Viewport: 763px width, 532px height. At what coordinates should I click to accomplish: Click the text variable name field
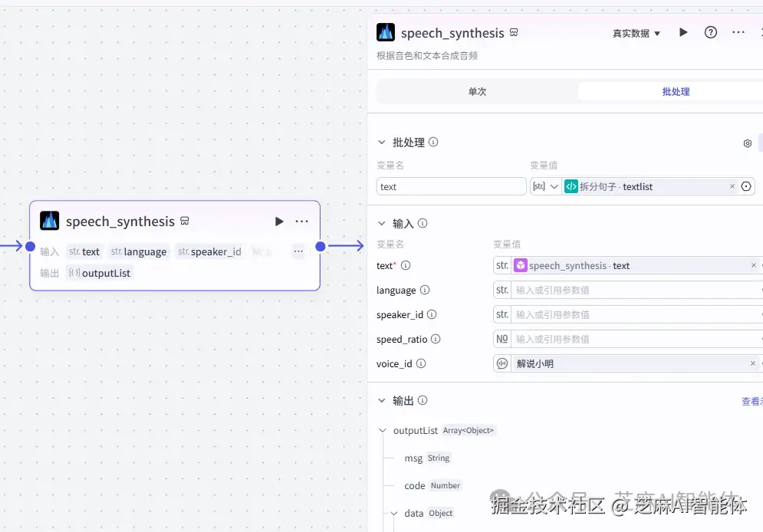pyautogui.click(x=451, y=186)
